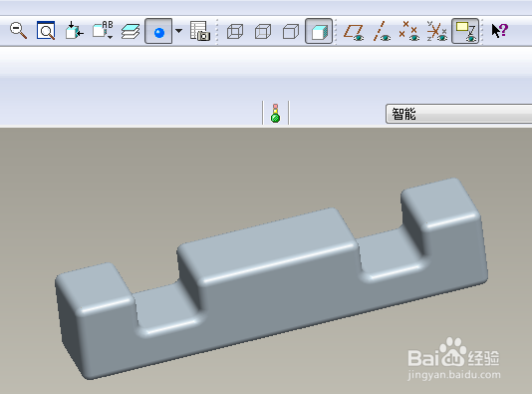Toggle datum axes visibility
The width and height of the screenshot is (532, 394).
tap(382, 32)
